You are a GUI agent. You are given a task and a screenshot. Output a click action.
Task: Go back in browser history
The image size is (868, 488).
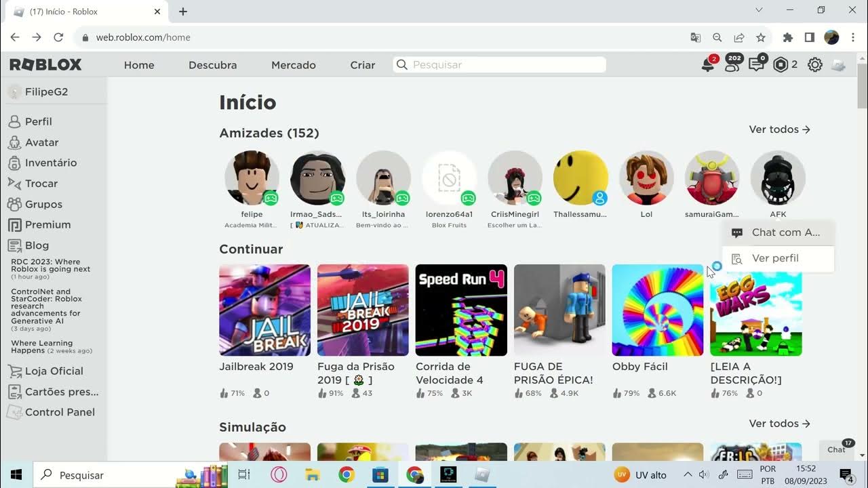(x=15, y=37)
